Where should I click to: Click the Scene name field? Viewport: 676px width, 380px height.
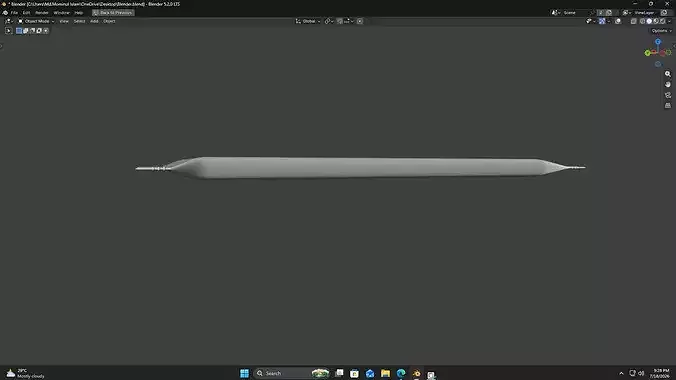pos(576,13)
